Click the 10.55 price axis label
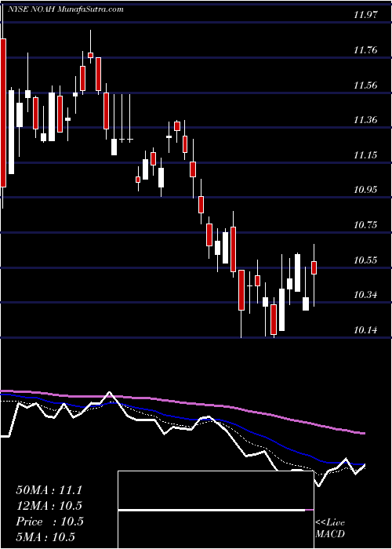This screenshot has width=392, height=549. (x=365, y=260)
